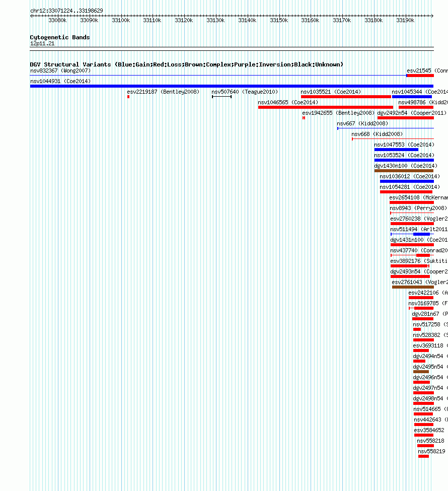Image resolution: width=448 pixels, height=491 pixels.
Task: Select the nsv1036012 (Coe2014) label
Action: coord(410,177)
